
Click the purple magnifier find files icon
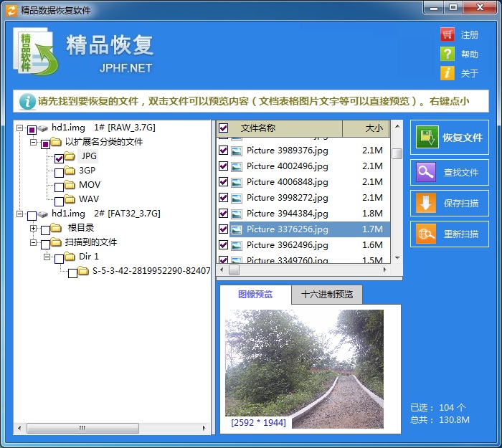(x=426, y=172)
